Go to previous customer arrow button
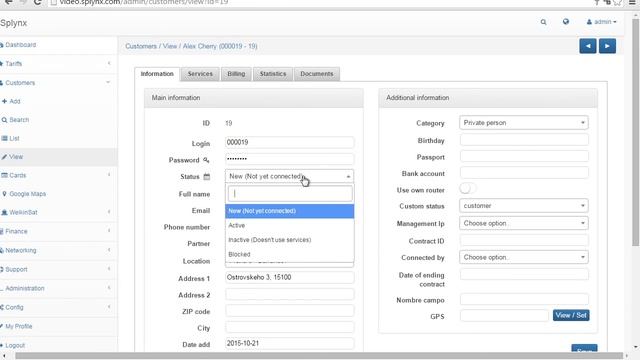The width and height of the screenshot is (640, 360). (588, 46)
